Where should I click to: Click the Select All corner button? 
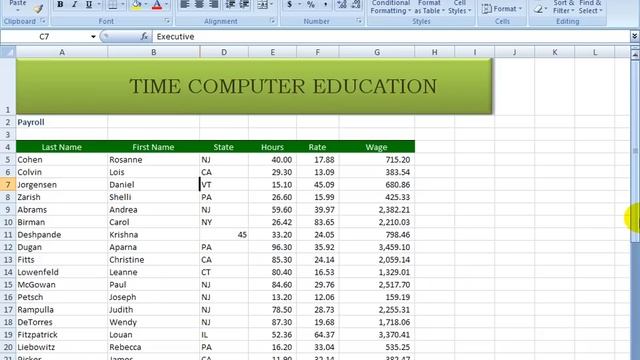pyautogui.click(x=8, y=52)
